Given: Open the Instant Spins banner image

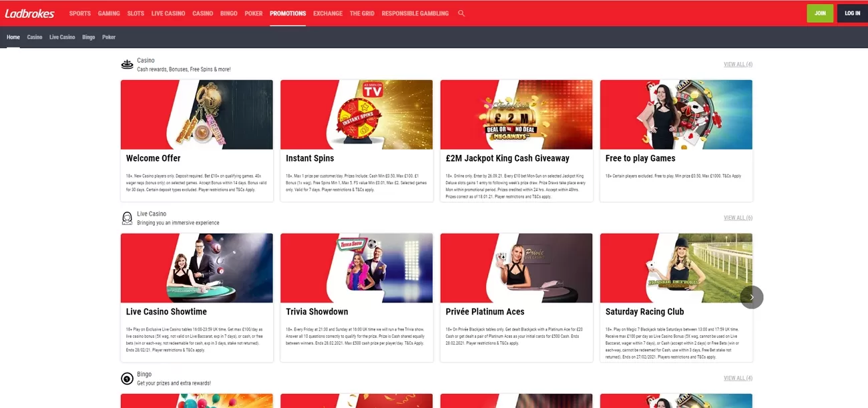Looking at the screenshot, I should (357, 115).
